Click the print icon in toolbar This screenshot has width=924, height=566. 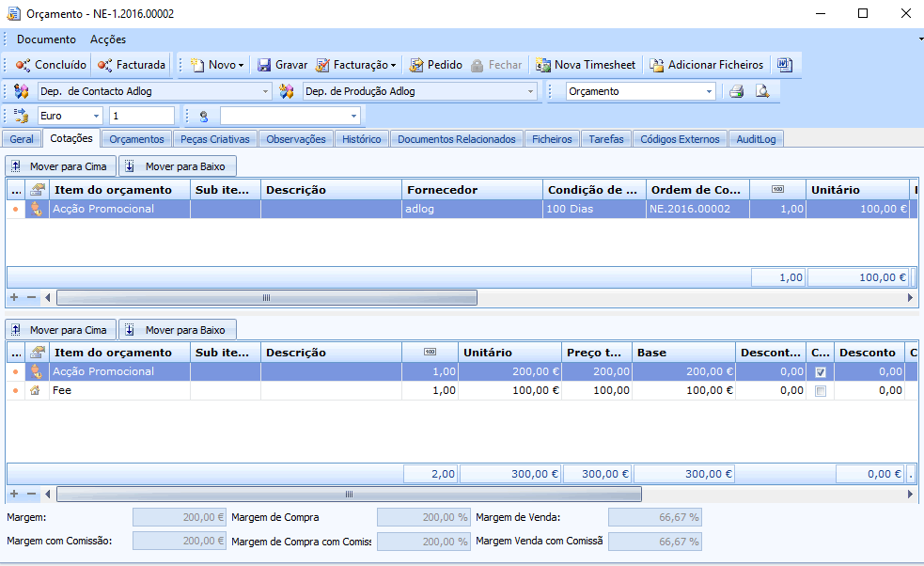737,91
